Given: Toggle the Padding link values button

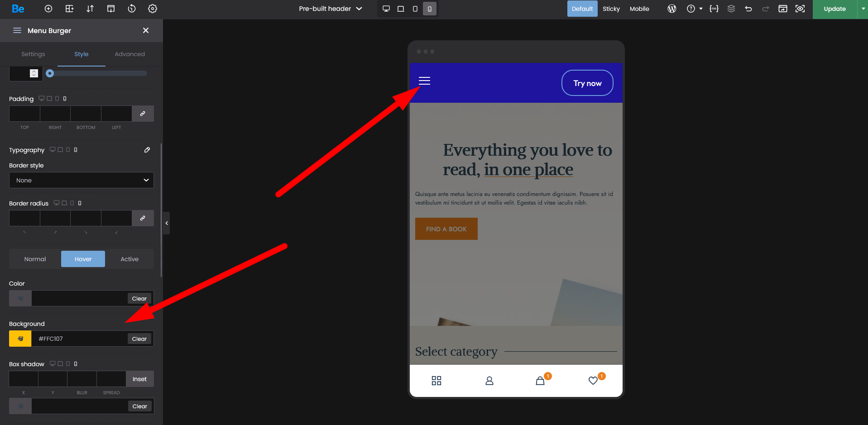Looking at the screenshot, I should (143, 114).
